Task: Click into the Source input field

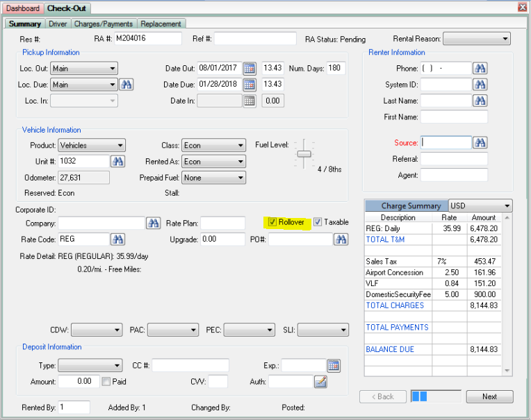Action: coord(446,142)
